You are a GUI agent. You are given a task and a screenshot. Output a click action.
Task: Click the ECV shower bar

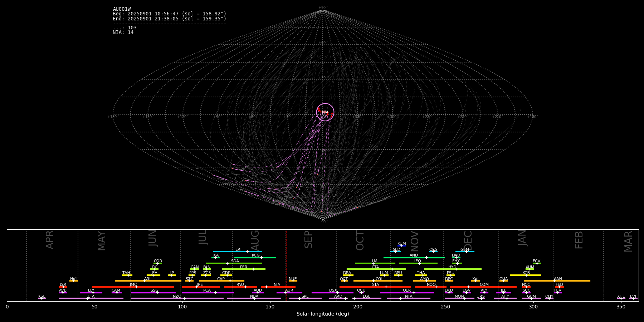tap(537, 263)
